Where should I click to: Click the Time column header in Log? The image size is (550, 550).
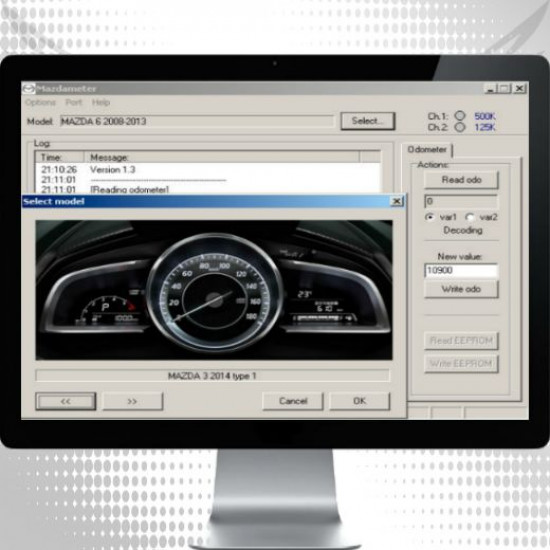pyautogui.click(x=60, y=157)
